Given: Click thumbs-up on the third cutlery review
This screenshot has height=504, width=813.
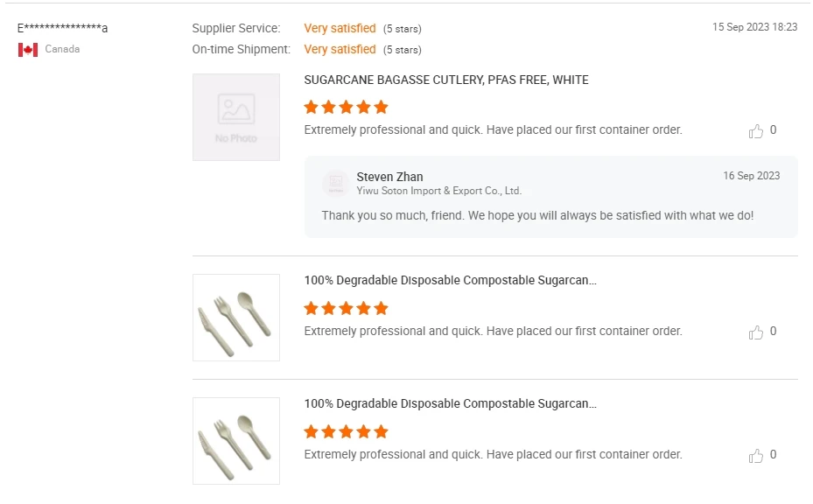Looking at the screenshot, I should tap(756, 456).
